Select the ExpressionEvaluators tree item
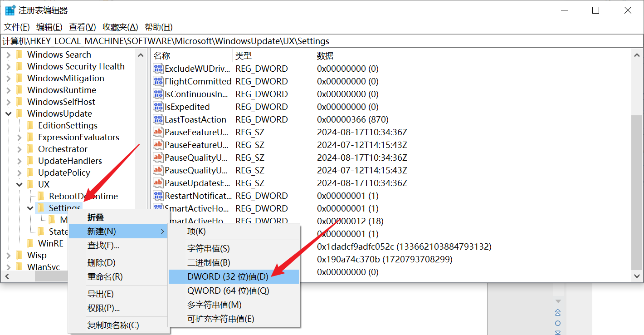Image resolution: width=644 pixels, height=335 pixels. [78, 137]
